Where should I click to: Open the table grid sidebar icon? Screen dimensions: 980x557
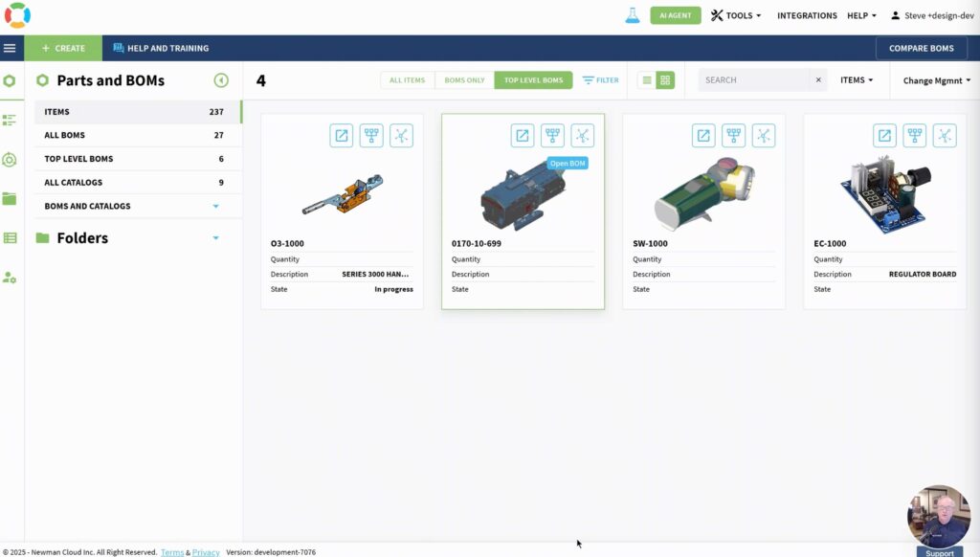point(10,238)
